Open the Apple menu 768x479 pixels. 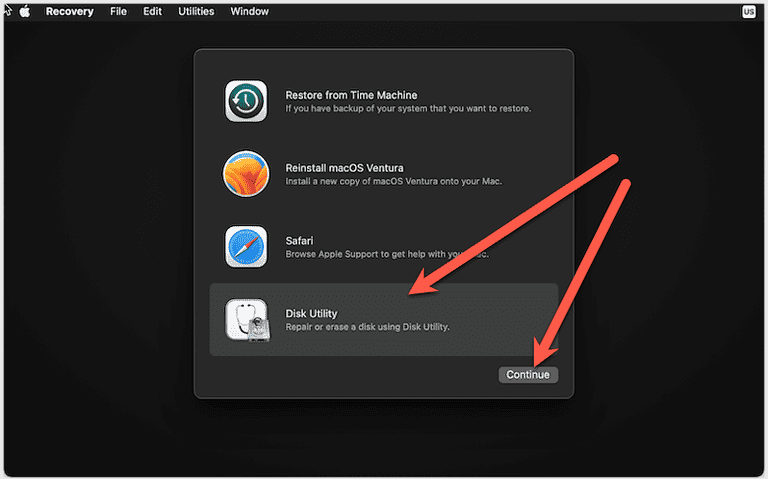pos(26,12)
